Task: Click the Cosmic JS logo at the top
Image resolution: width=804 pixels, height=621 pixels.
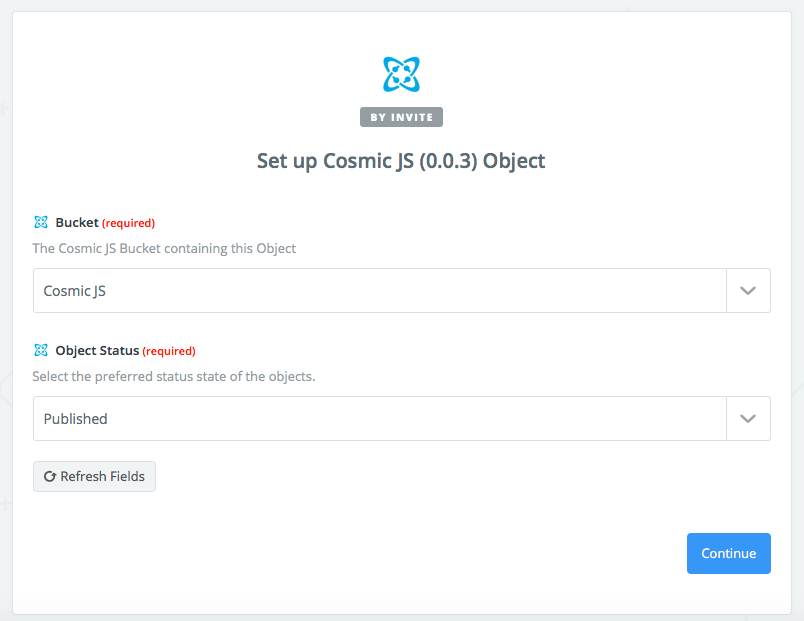Action: coord(401,73)
